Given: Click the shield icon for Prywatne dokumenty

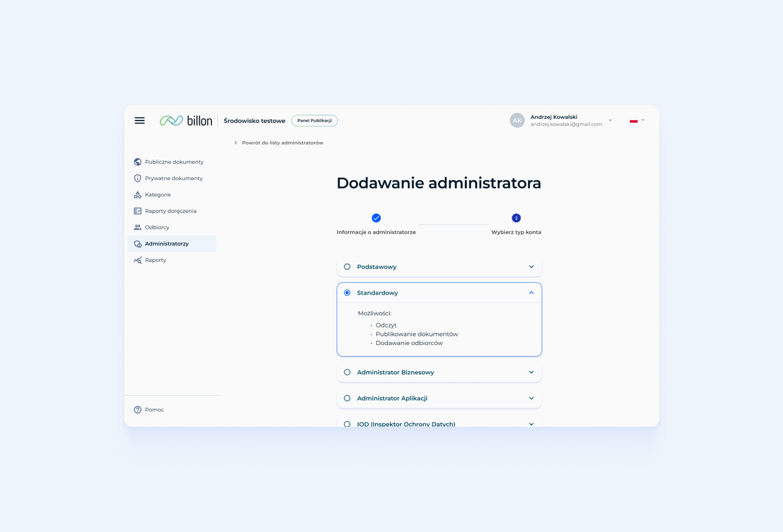Looking at the screenshot, I should 138,178.
